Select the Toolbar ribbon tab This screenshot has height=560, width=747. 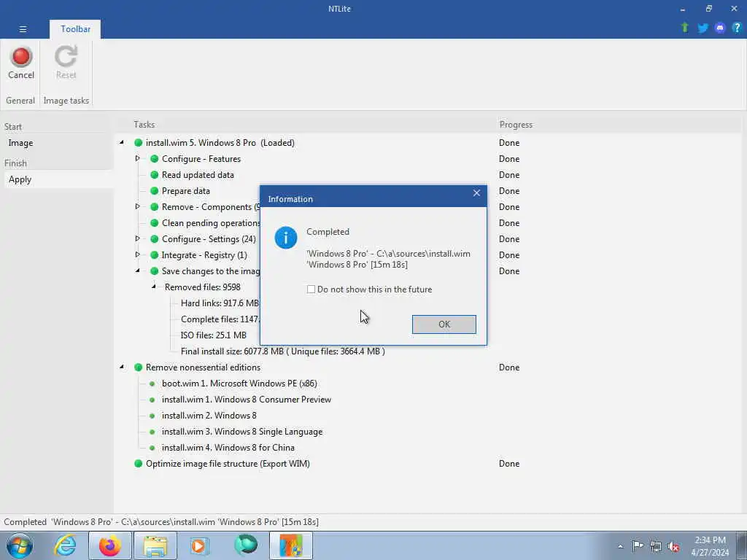point(75,29)
